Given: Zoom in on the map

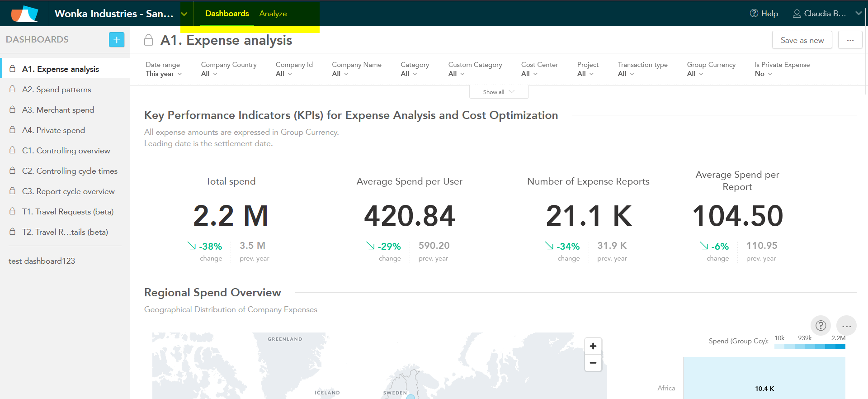Looking at the screenshot, I should [x=593, y=346].
